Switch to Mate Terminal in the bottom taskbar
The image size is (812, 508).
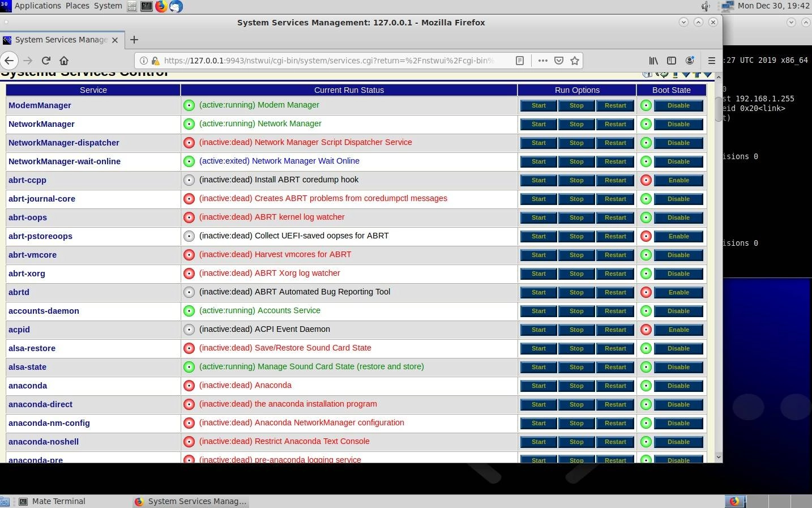point(52,501)
